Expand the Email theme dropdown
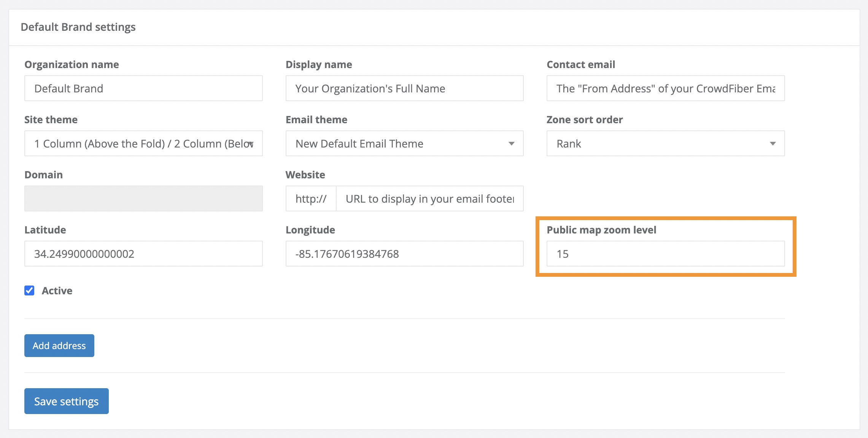Screen dimensions: 868x438 pos(404,143)
